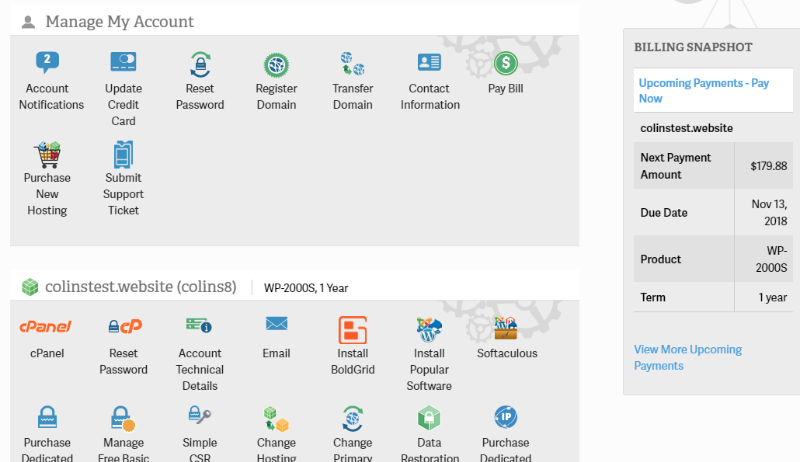Click the Contact Information icon
The image size is (800, 462).
(429, 62)
